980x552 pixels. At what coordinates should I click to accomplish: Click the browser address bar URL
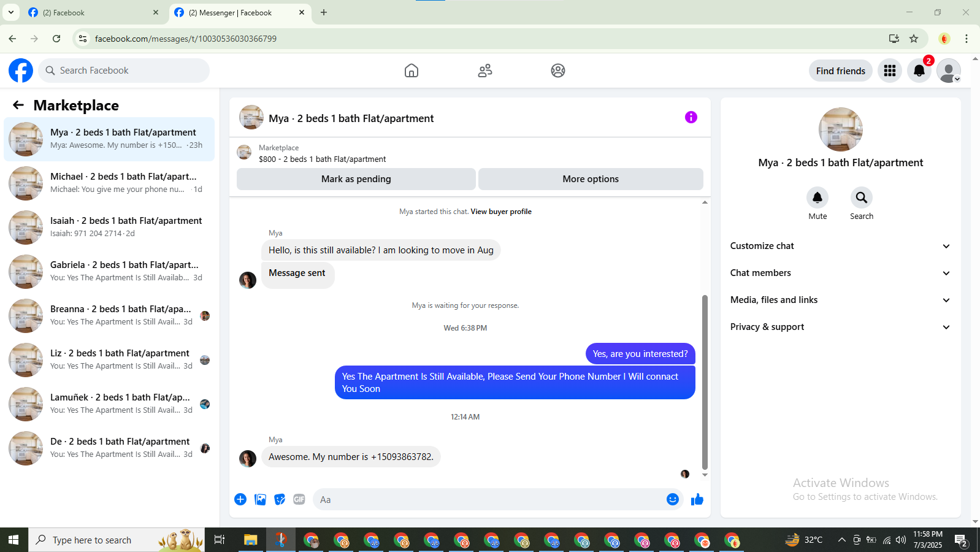[x=186, y=39]
